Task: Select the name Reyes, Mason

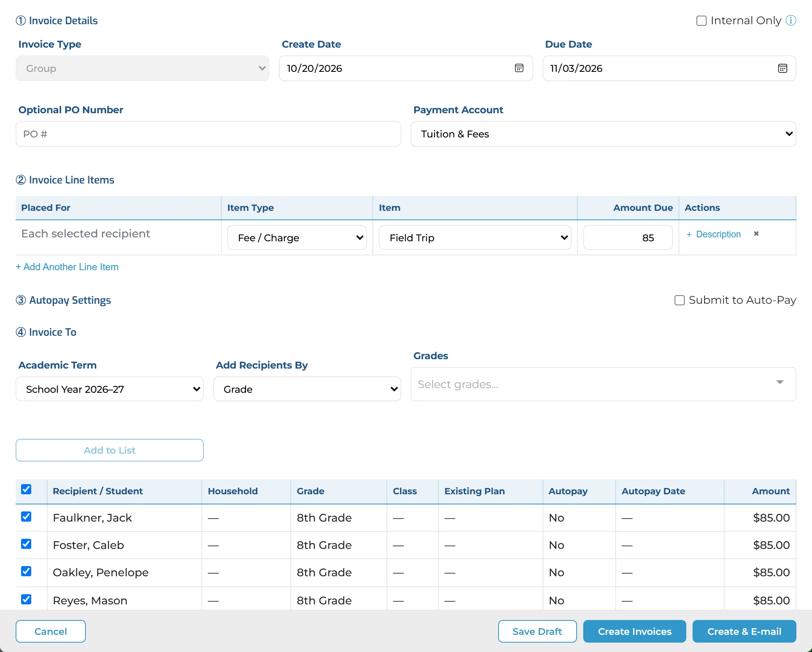Action: pyautogui.click(x=90, y=600)
